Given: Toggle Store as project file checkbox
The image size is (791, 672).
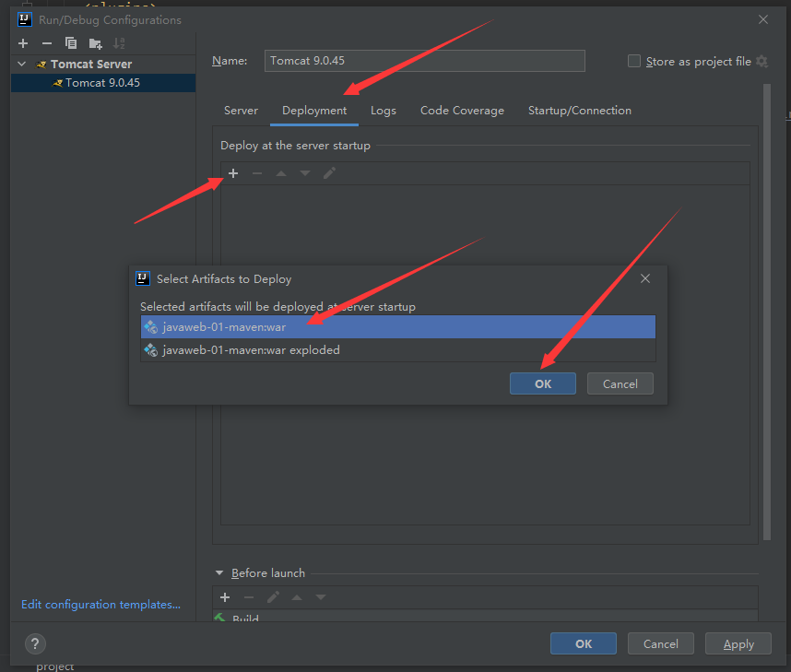Looking at the screenshot, I should tap(634, 61).
